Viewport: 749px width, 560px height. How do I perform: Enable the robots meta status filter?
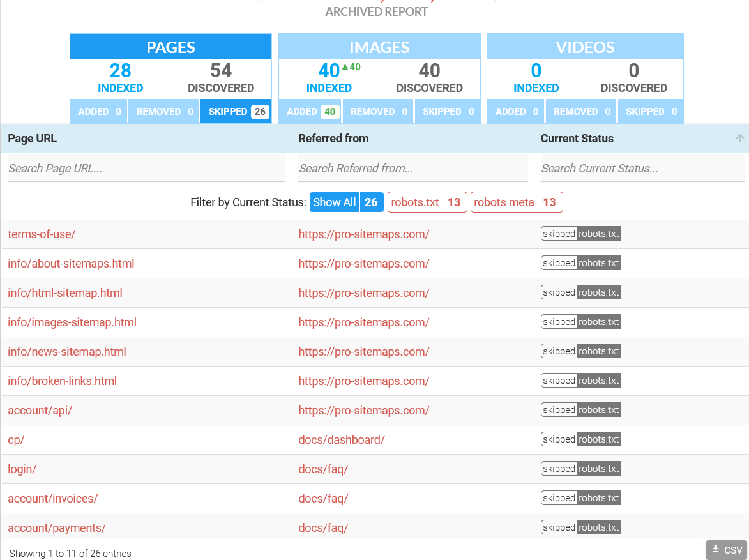(517, 202)
